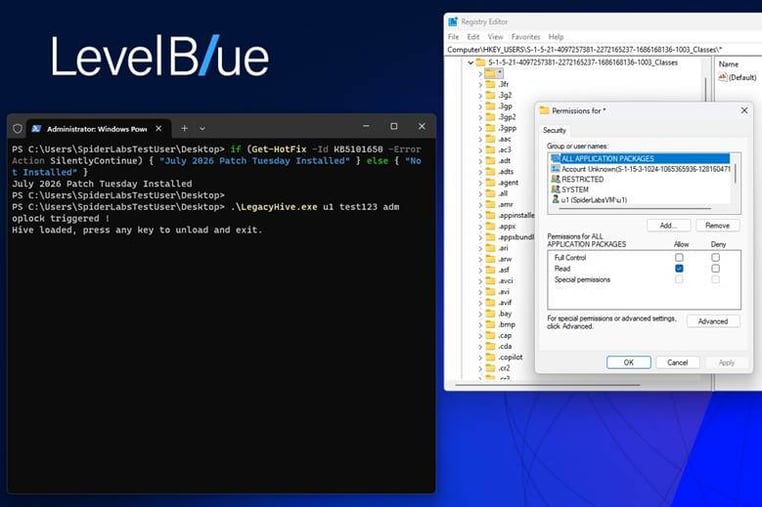Click the shield icon in terminal title bar
The image size is (762, 507).
pyautogui.click(x=17, y=129)
